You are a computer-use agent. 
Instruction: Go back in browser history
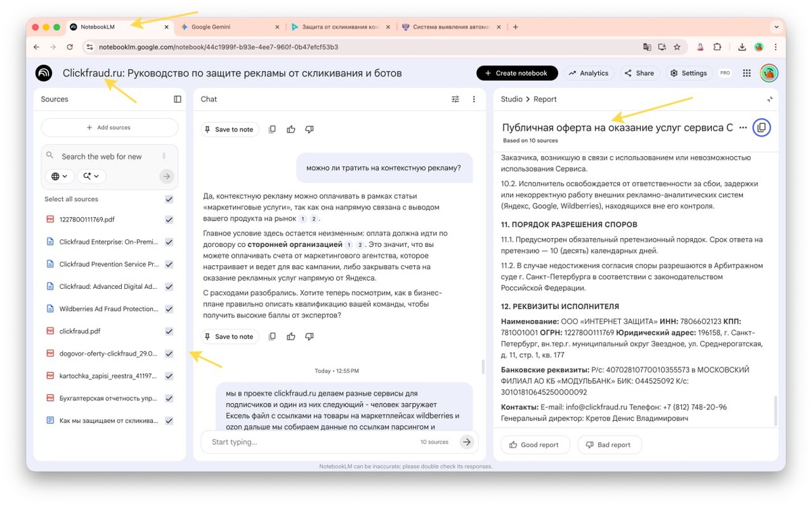(x=37, y=47)
